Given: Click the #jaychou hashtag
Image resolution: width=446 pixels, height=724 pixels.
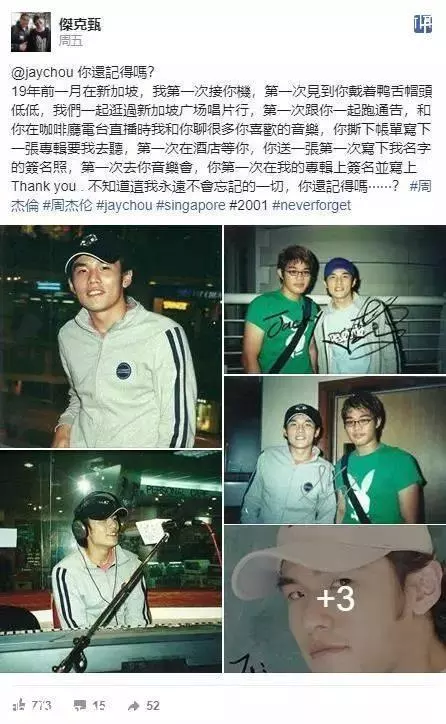Looking at the screenshot, I should point(124,205).
